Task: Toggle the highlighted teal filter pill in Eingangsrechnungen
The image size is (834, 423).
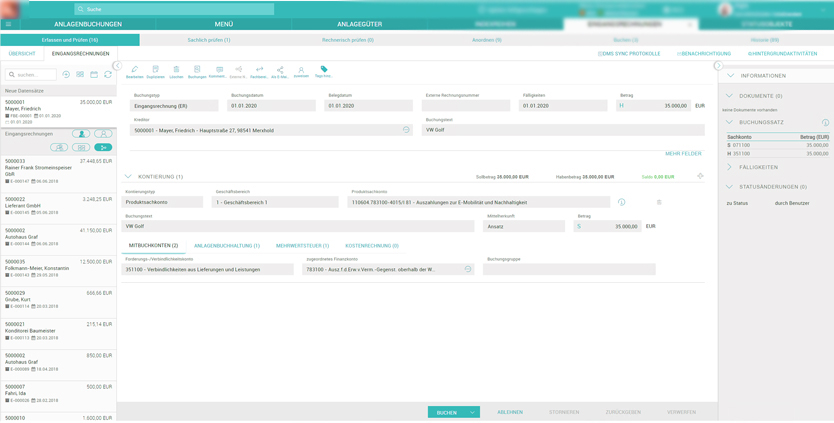Action: (x=103, y=147)
